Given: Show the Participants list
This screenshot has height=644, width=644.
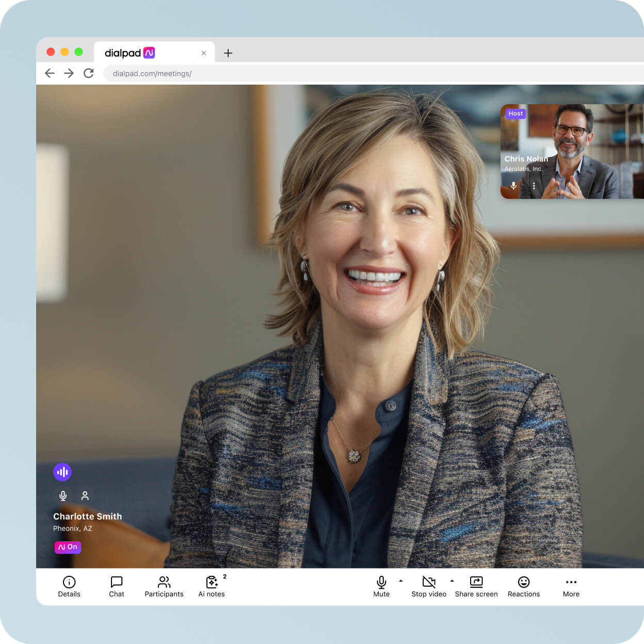Looking at the screenshot, I should click(164, 586).
